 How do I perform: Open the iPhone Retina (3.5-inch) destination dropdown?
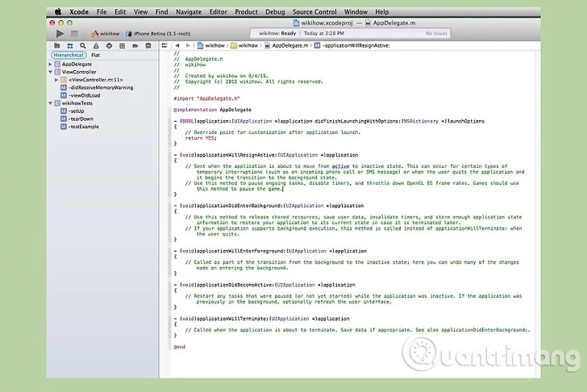click(158, 34)
